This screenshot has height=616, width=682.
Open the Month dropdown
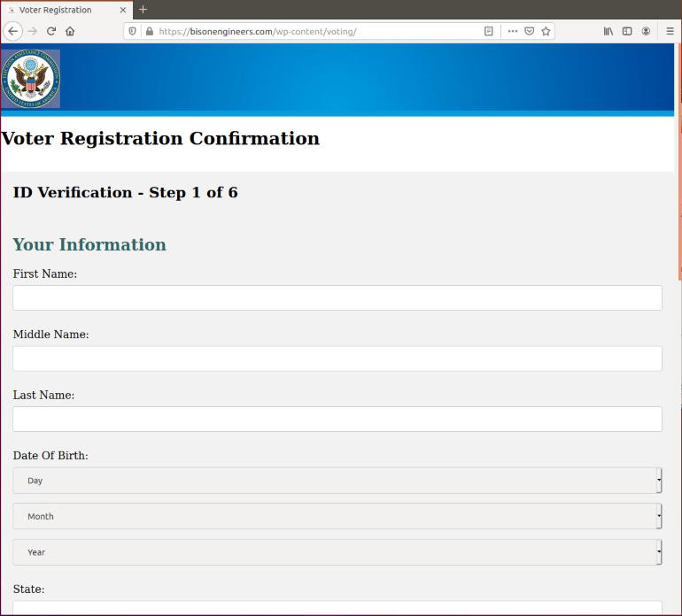(337, 516)
